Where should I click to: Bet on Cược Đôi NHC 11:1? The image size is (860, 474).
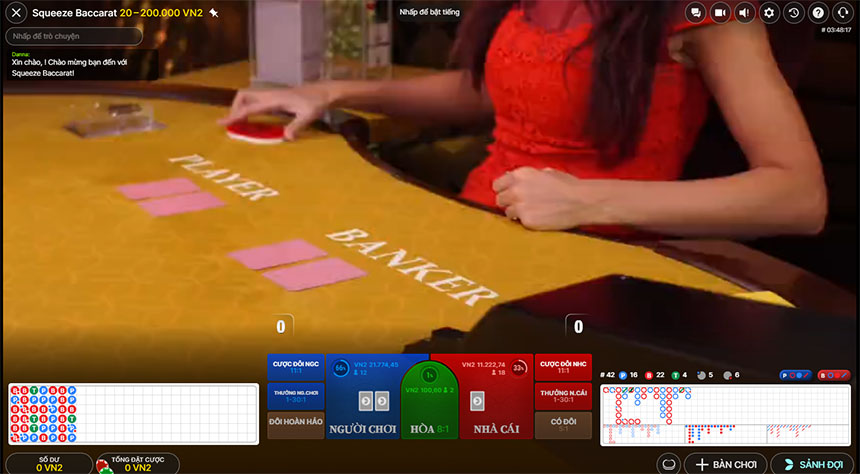pyautogui.click(x=563, y=367)
